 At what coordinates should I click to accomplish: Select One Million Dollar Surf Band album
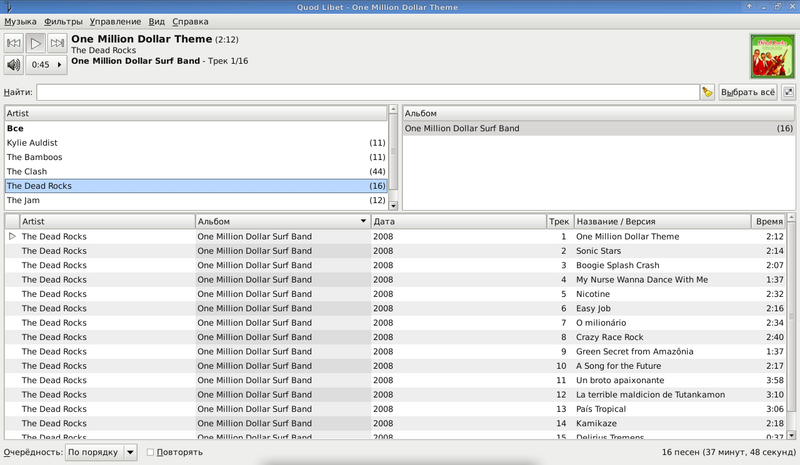click(x=598, y=129)
